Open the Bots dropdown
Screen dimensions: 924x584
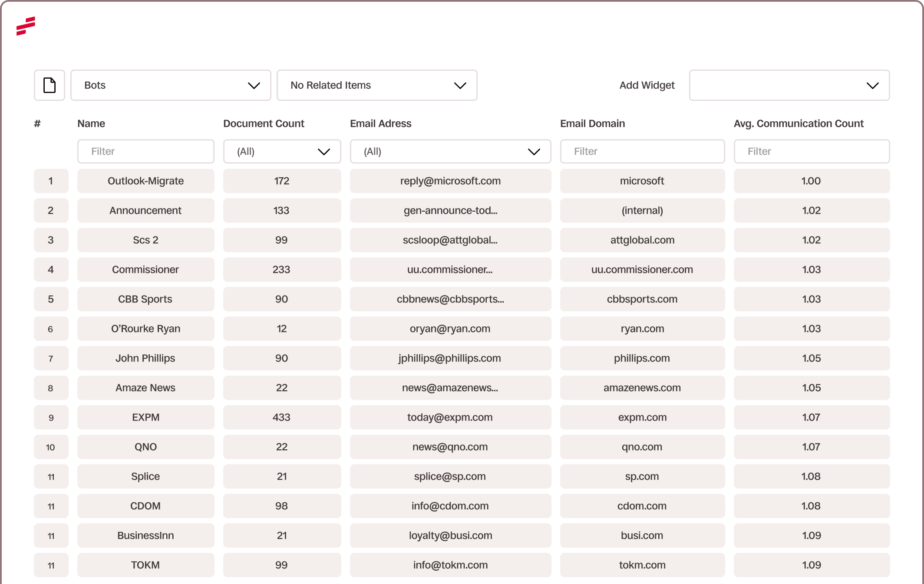(171, 85)
